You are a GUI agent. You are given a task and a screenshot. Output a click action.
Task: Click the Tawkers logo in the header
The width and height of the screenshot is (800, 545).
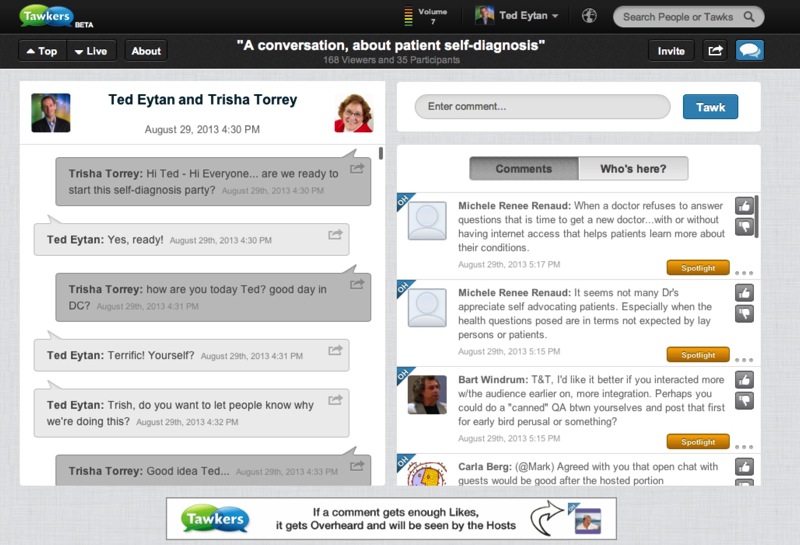tap(53, 16)
